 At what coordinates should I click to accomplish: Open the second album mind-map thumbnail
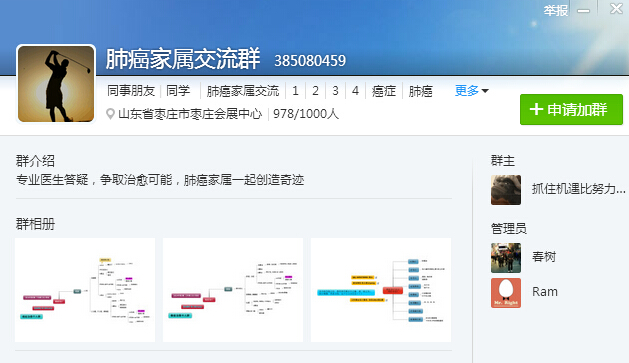tap(233, 290)
